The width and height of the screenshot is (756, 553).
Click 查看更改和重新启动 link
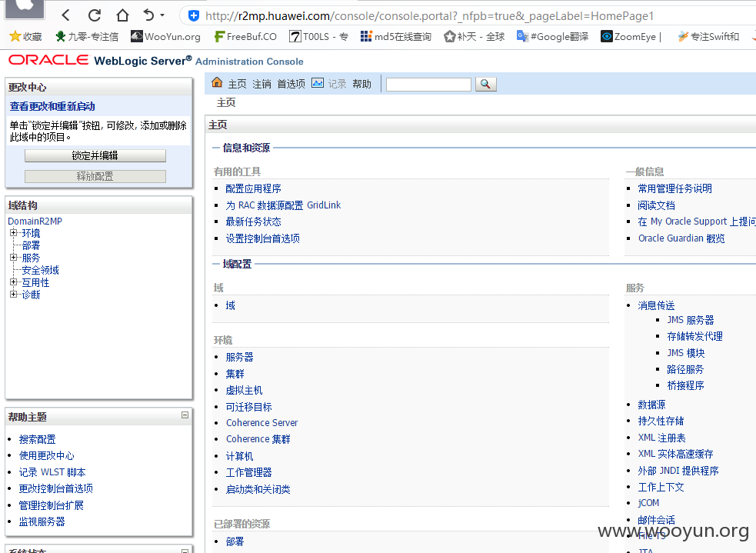pyautogui.click(x=52, y=106)
